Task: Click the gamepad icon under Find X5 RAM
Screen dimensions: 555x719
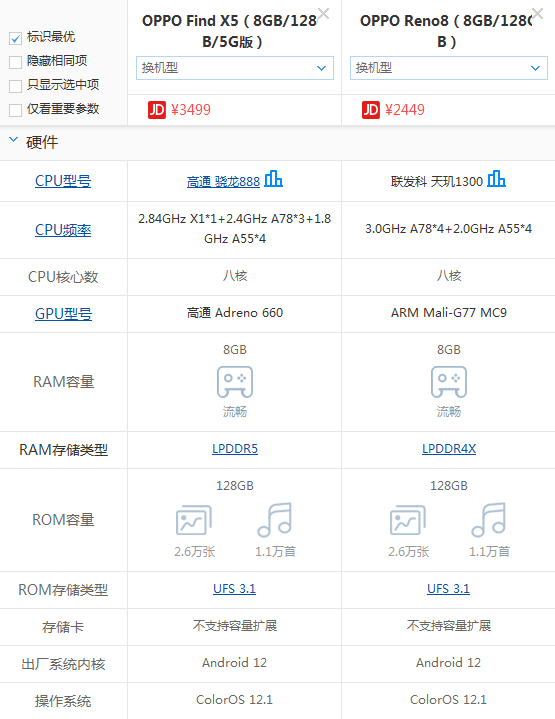Action: (x=235, y=382)
